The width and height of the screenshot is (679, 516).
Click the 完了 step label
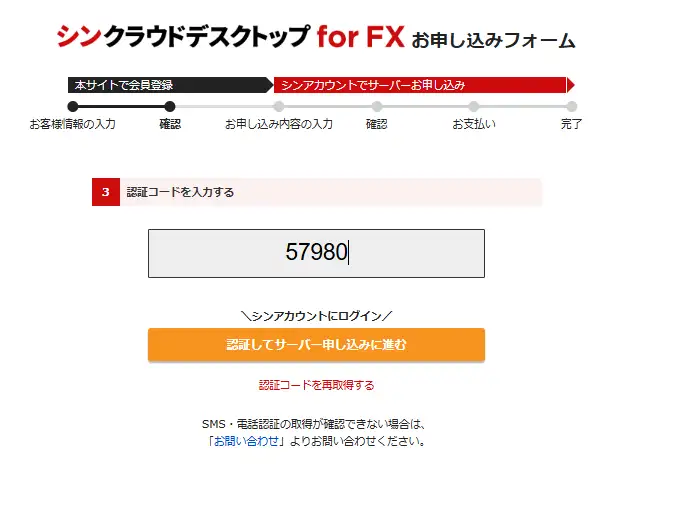click(571, 125)
